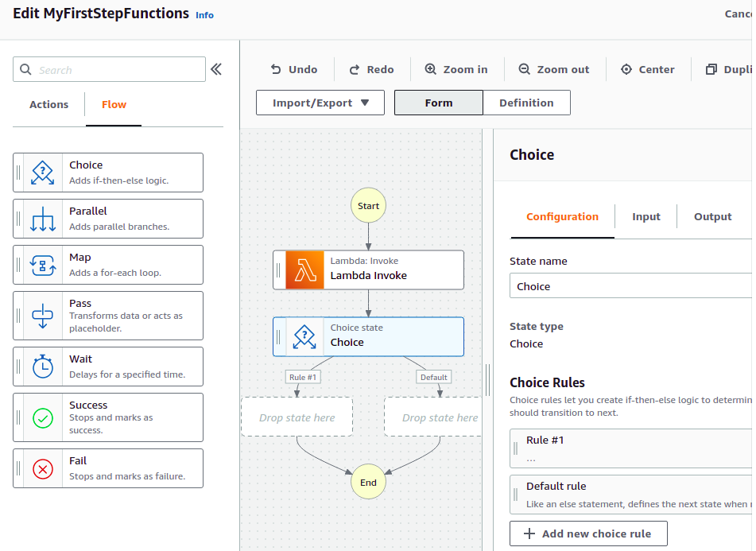Open the Info link beside title

[204, 15]
